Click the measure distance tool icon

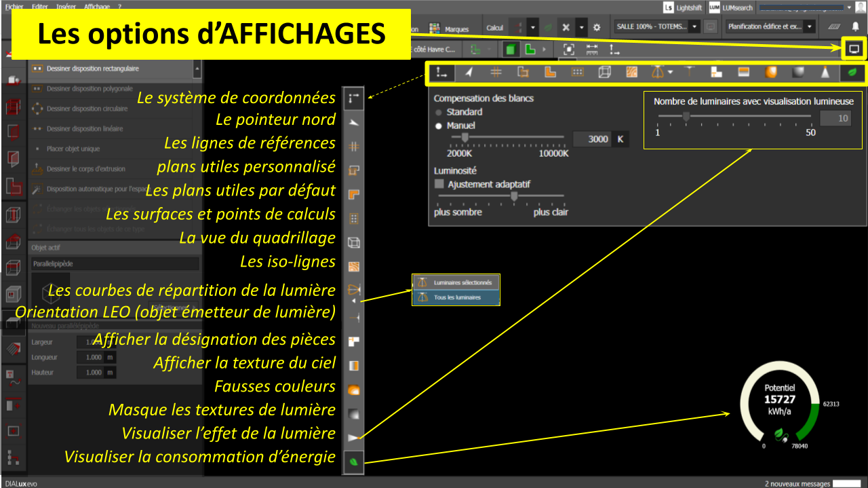coord(592,50)
